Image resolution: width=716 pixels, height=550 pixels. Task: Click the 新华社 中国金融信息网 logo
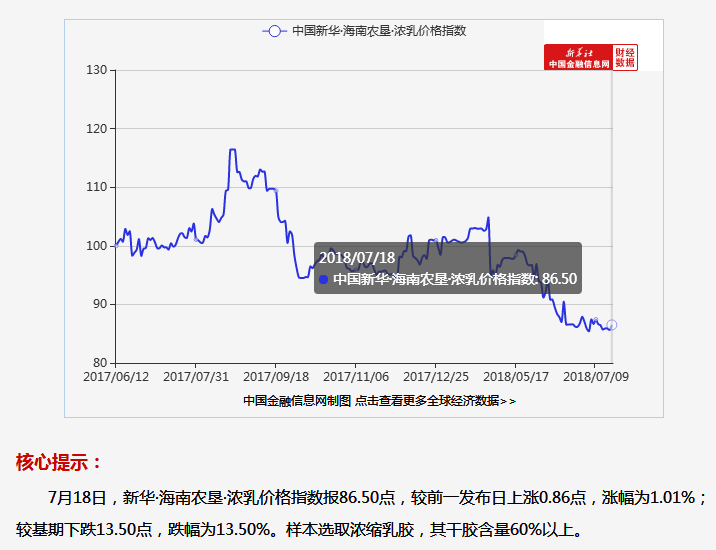[x=579, y=58]
